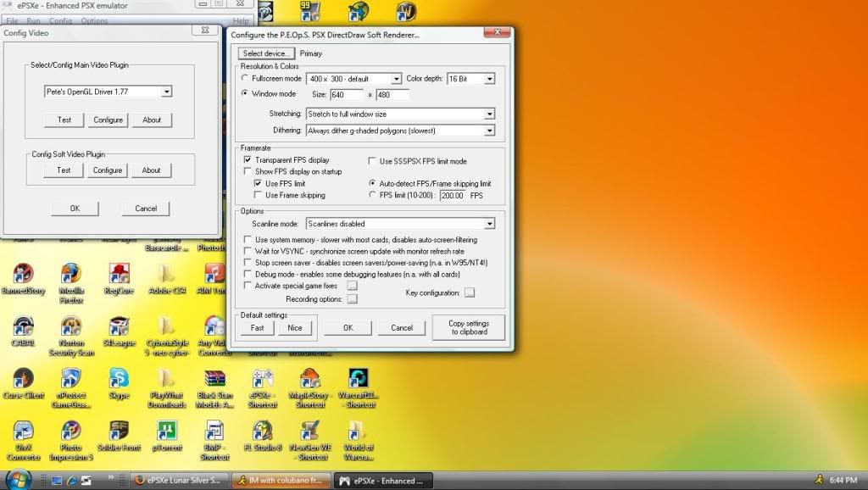Select the ePSXe Shortcut desktop icon
Image resolution: width=868 pixels, height=490 pixels.
[x=263, y=387]
